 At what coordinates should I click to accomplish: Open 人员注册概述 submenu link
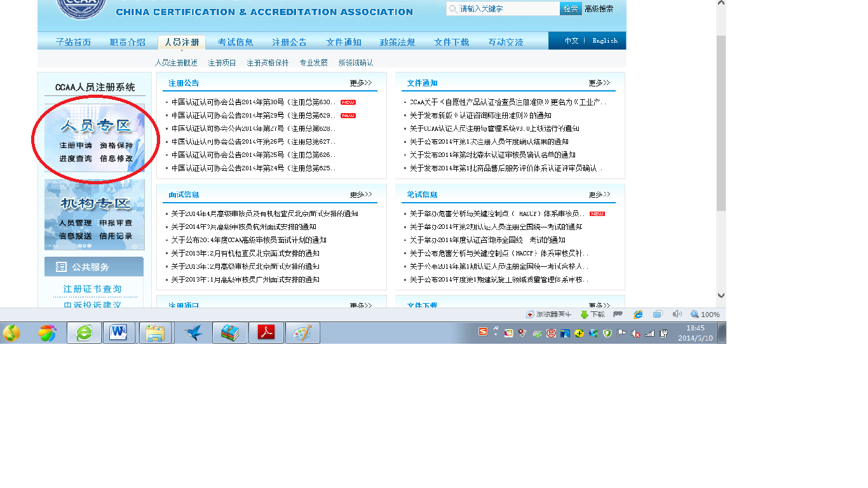176,63
